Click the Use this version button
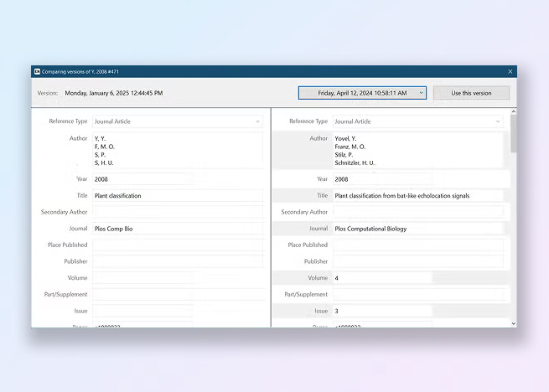This screenshot has height=392, width=549. [471, 93]
